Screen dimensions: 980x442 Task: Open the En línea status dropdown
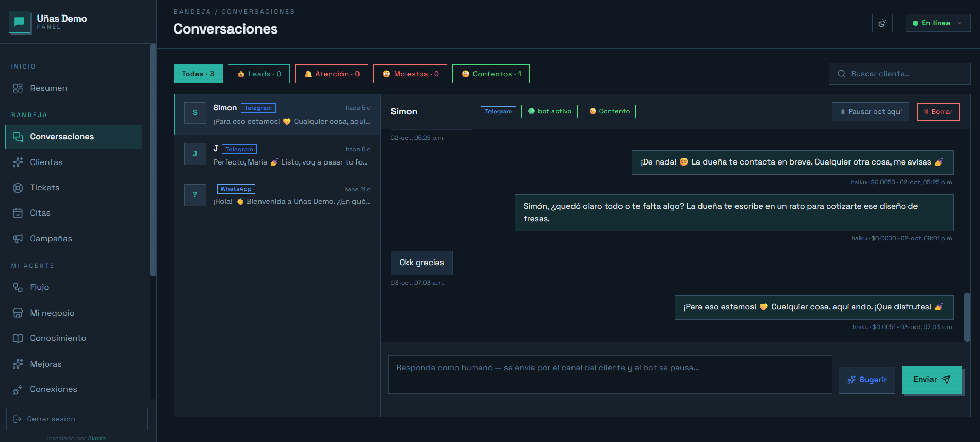(938, 23)
